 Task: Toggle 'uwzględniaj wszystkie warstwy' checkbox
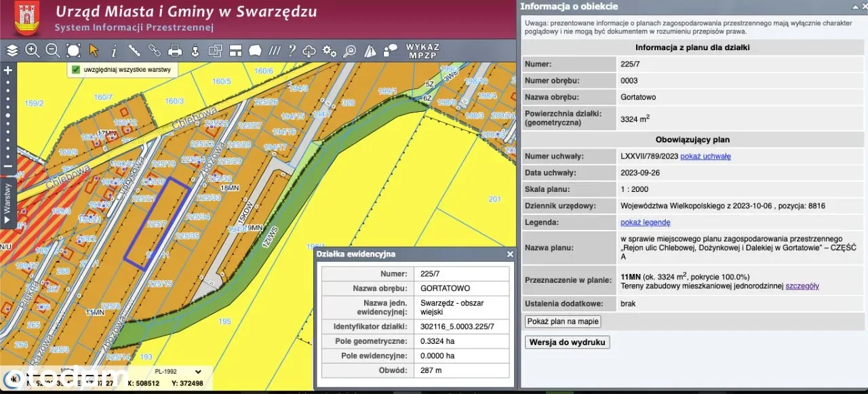[x=76, y=69]
